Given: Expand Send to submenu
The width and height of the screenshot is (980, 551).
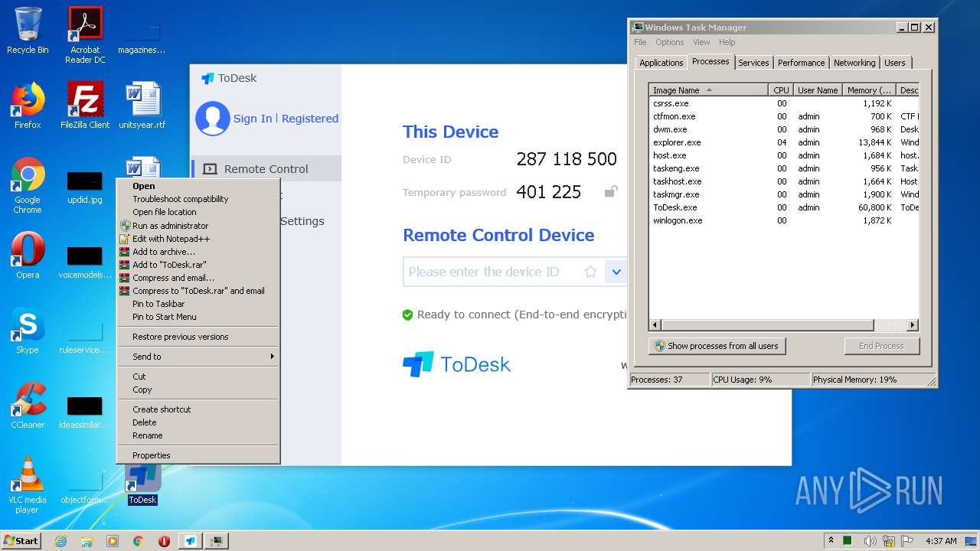Looking at the screenshot, I should coord(198,357).
